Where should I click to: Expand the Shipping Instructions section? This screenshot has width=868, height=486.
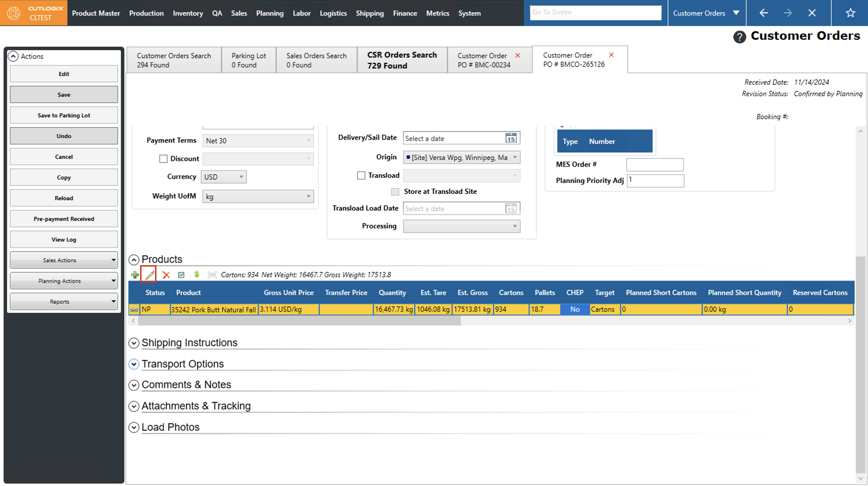click(134, 343)
